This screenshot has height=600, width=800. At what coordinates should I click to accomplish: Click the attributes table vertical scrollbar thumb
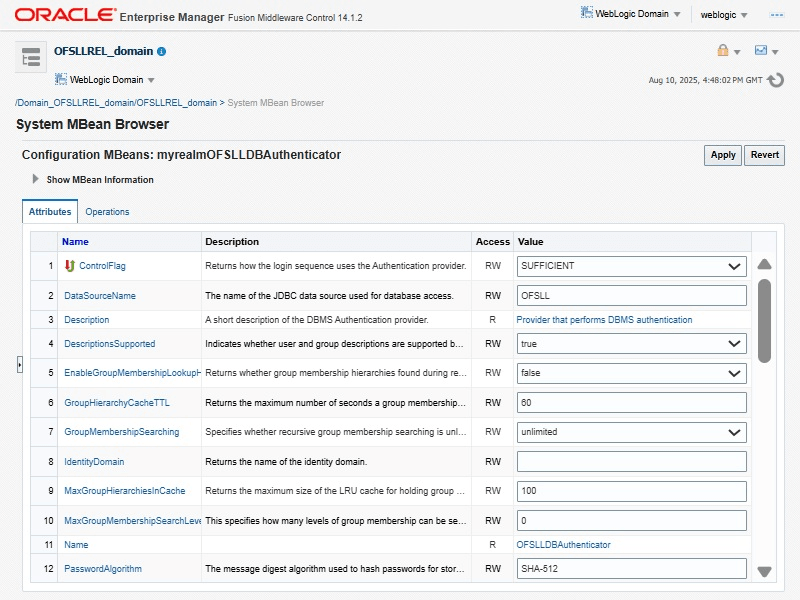point(764,320)
